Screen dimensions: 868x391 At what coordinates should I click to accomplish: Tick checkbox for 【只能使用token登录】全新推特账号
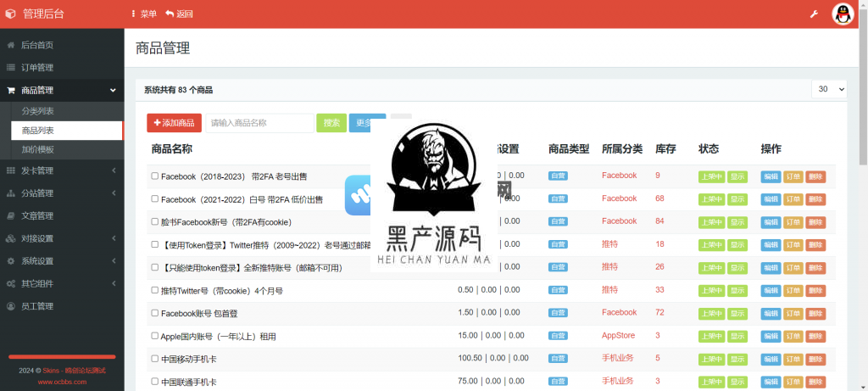coord(155,267)
